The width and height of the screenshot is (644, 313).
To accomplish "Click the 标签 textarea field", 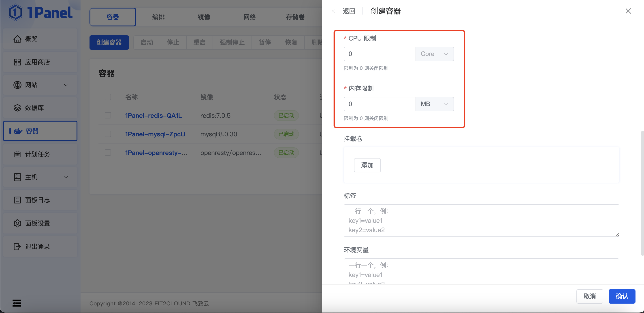I will coord(481,221).
